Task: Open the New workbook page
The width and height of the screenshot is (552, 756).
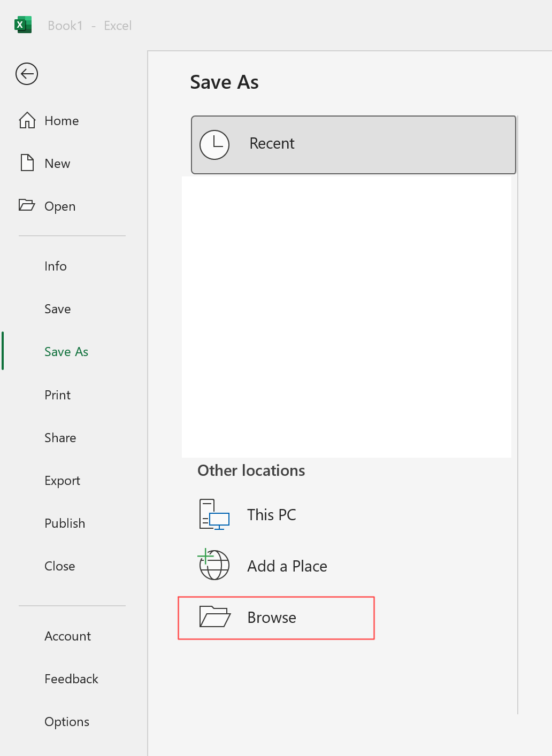Action: [x=57, y=164]
